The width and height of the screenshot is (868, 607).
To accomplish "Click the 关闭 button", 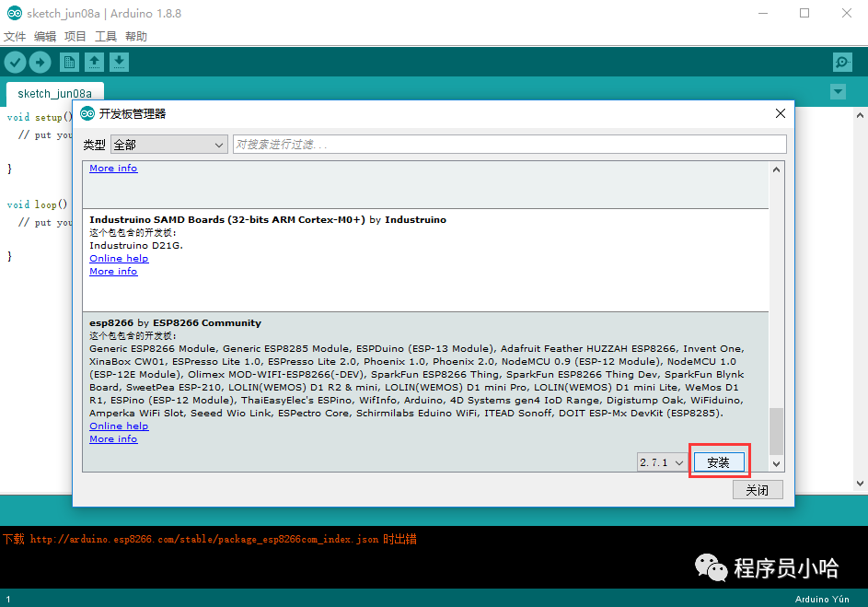I will pos(758,490).
